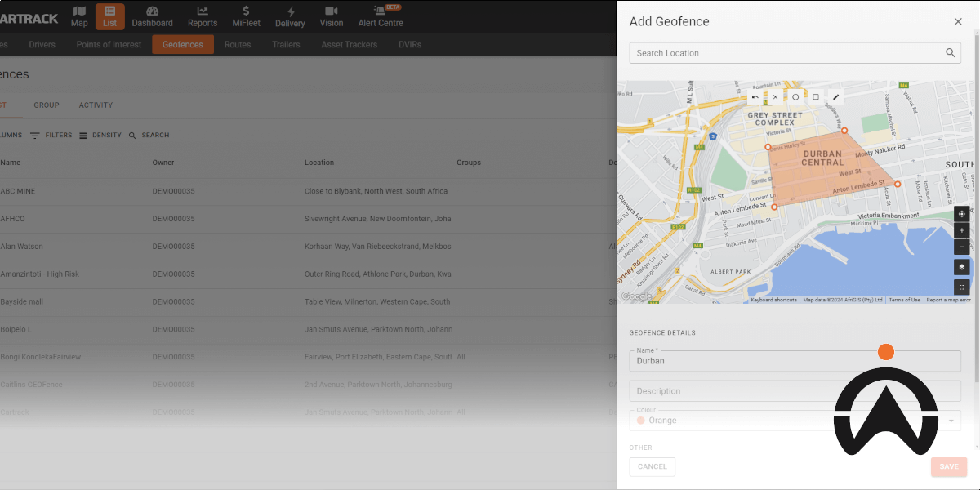Clear drawing with the X map tool
The width and height of the screenshot is (980, 490).
(x=776, y=97)
